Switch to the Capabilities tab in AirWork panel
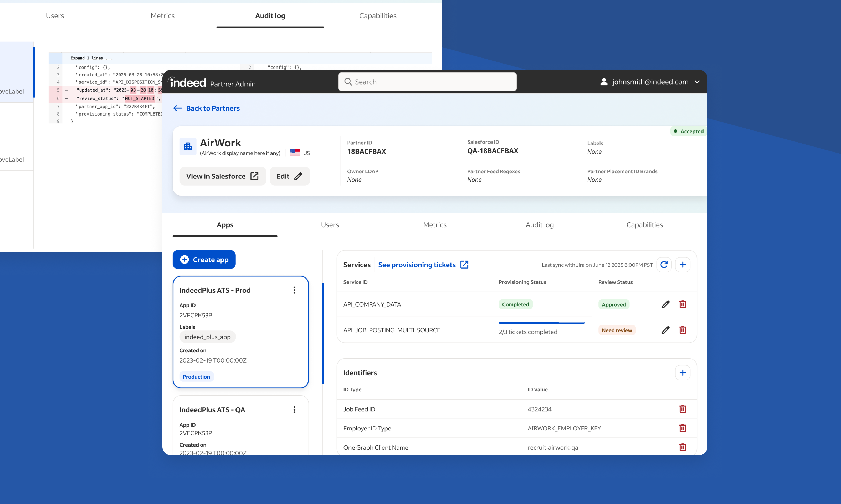This screenshot has height=504, width=841. click(644, 225)
